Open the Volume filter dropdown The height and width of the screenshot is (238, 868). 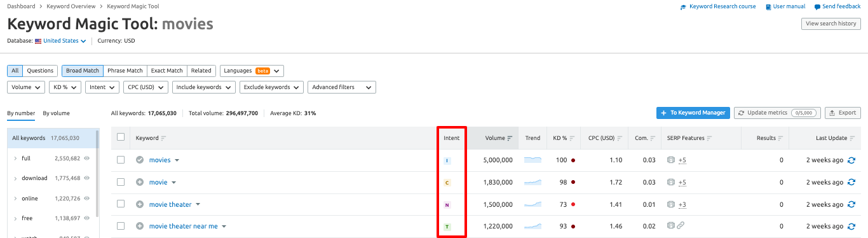tap(26, 87)
